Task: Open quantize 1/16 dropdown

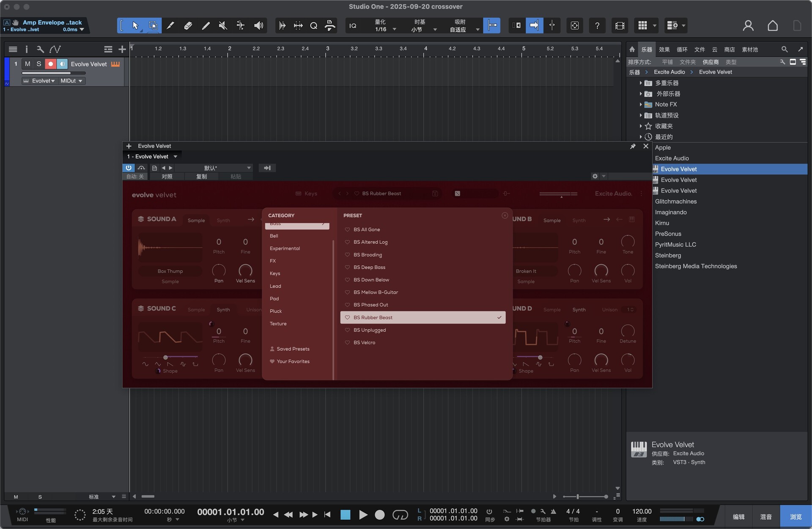Action: pos(385,29)
